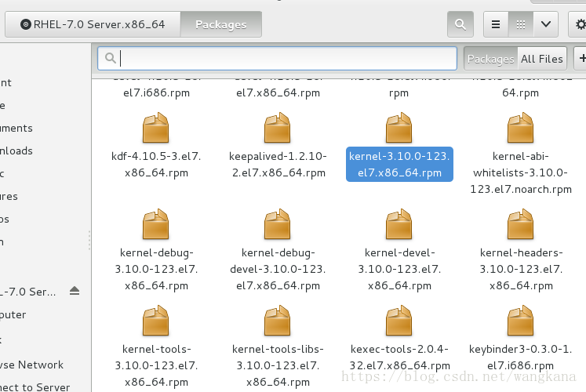The height and width of the screenshot is (392, 586).
Task: Select kernel-headers package icon
Action: click(520, 224)
